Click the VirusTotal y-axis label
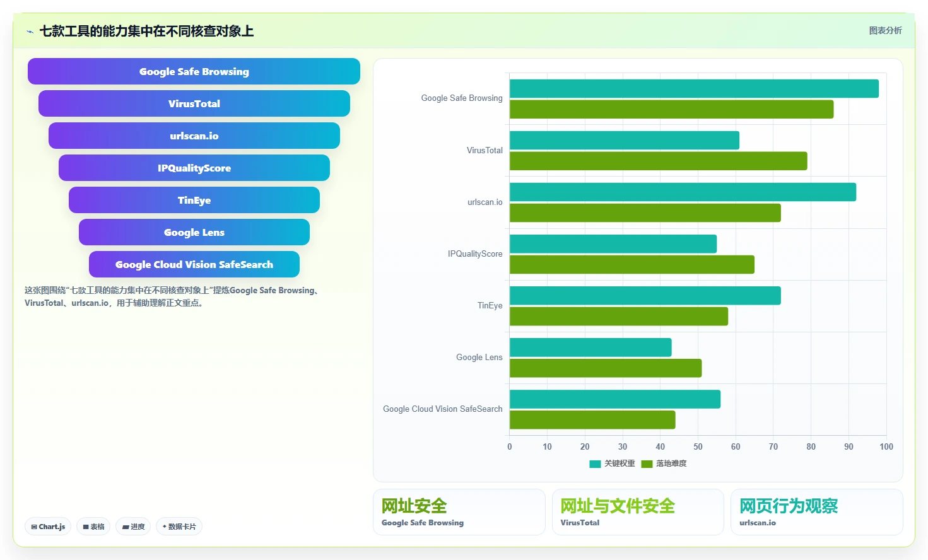The width and height of the screenshot is (928, 560). (x=485, y=151)
